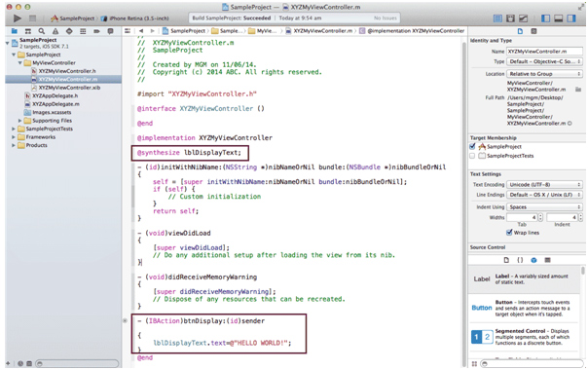Select Label object in library
Screen dimensions: 588x370
(525, 278)
